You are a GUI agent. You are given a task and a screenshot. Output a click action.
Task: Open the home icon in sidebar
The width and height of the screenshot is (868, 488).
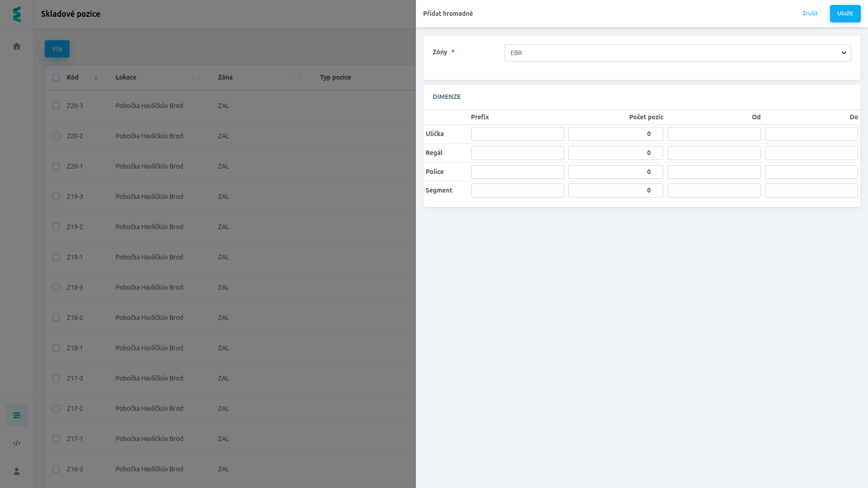(x=17, y=46)
